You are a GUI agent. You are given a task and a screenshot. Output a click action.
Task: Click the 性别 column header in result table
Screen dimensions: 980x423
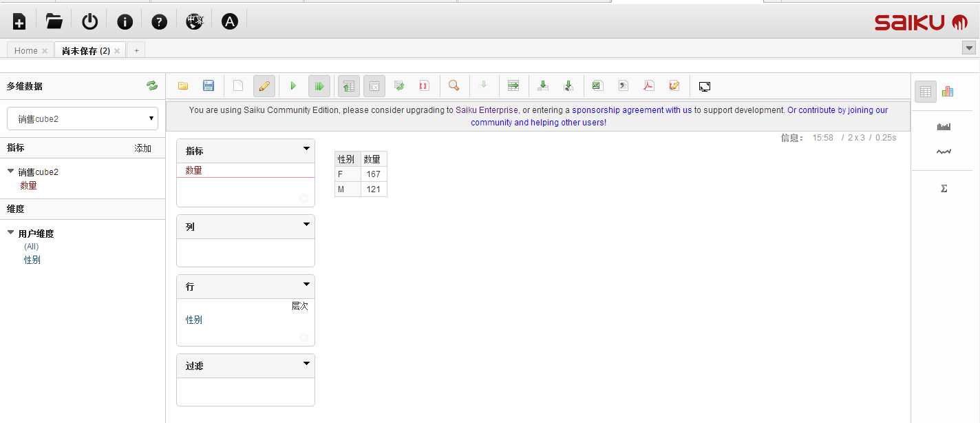pos(348,159)
